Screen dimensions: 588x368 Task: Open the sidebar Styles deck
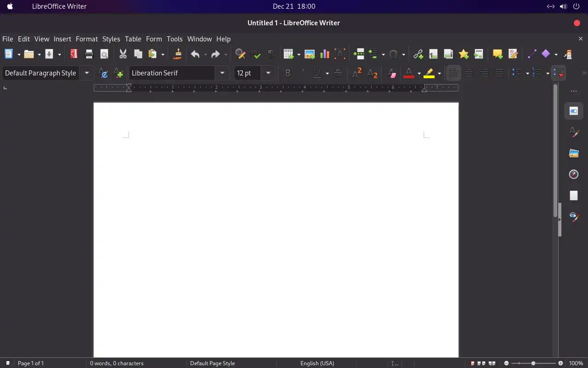pyautogui.click(x=574, y=132)
